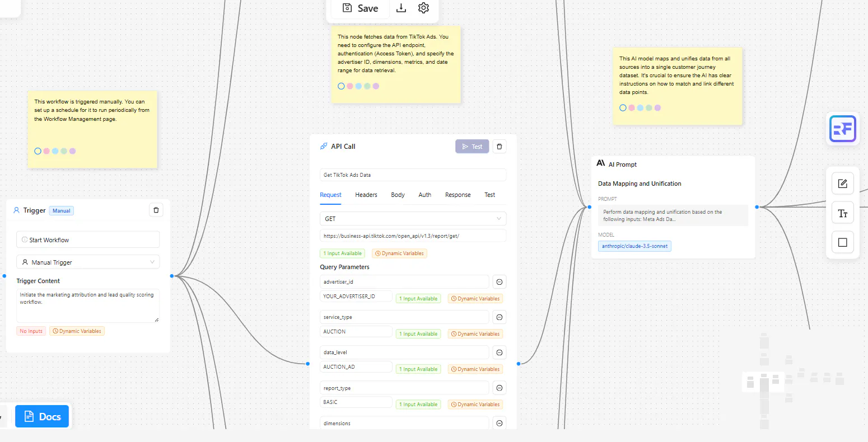Select the text tool in right toolbar
The image size is (868, 442).
tap(842, 213)
